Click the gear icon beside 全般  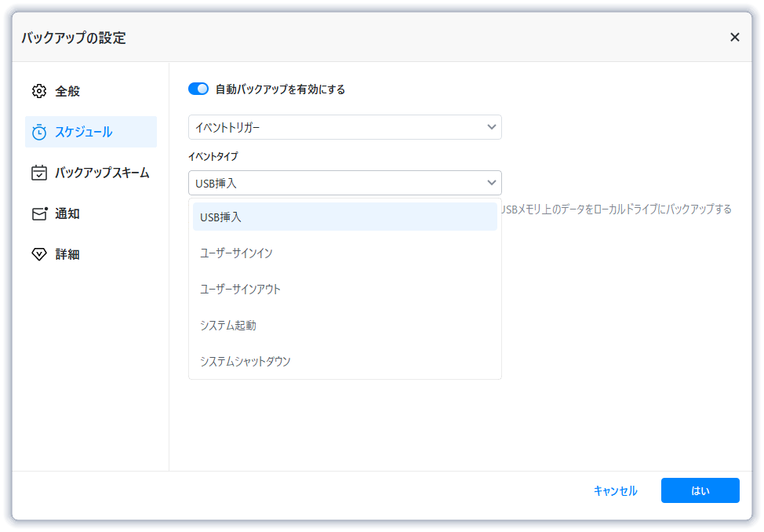click(x=39, y=91)
